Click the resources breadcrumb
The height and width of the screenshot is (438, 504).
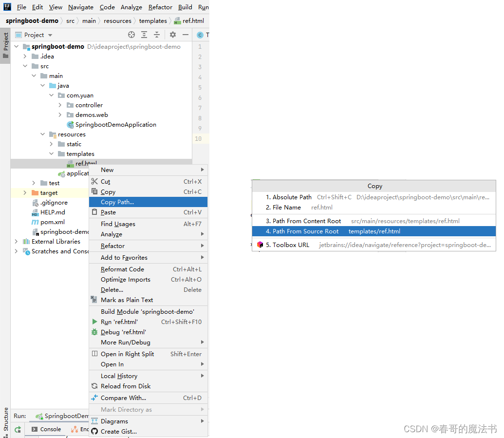click(117, 21)
